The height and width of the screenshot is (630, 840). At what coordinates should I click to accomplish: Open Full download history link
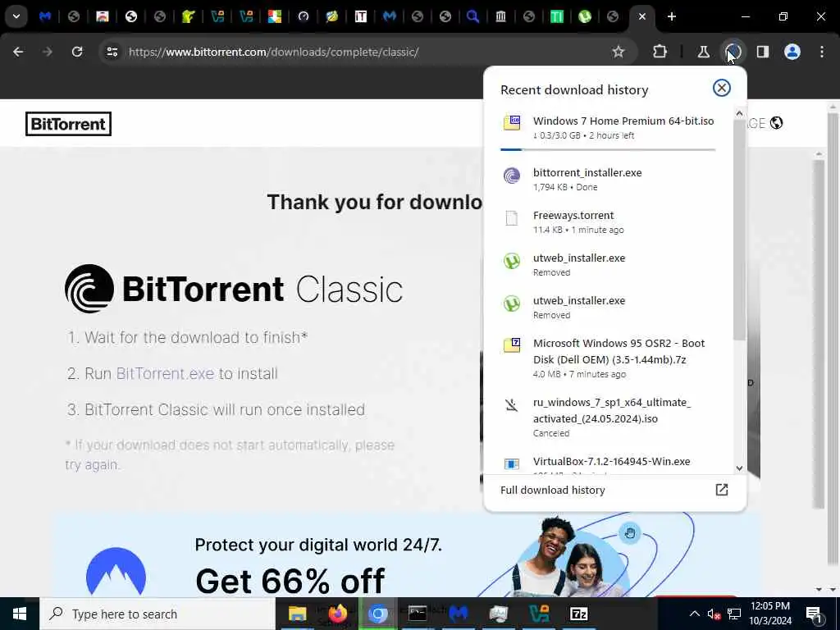(x=552, y=491)
